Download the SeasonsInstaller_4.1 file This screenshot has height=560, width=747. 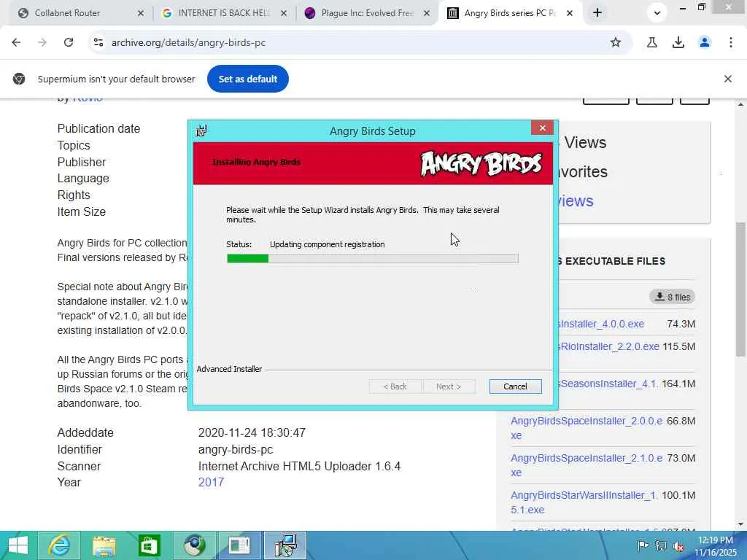tap(609, 384)
